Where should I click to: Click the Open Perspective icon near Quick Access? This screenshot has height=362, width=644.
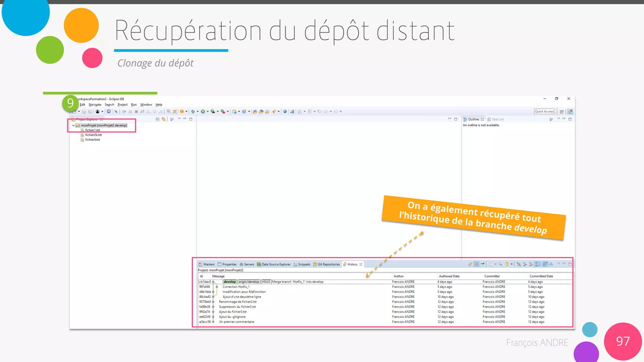[562, 112]
